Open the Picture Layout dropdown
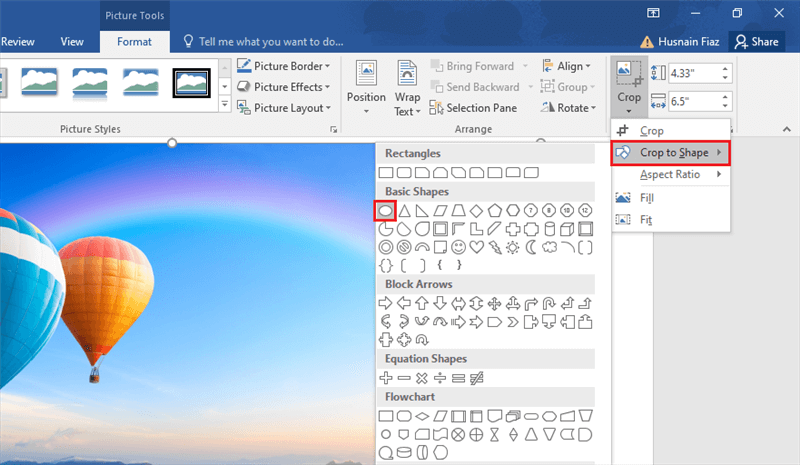The width and height of the screenshot is (800, 465). pos(284,108)
